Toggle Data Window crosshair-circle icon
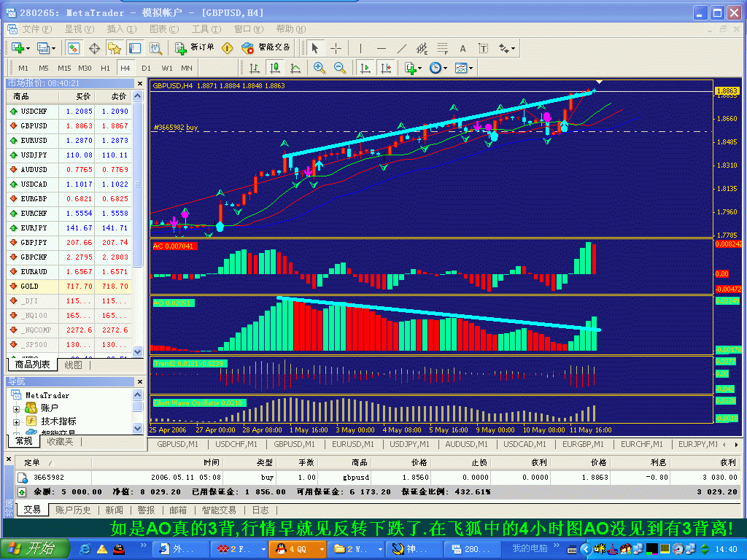The image size is (747, 560). tap(94, 48)
